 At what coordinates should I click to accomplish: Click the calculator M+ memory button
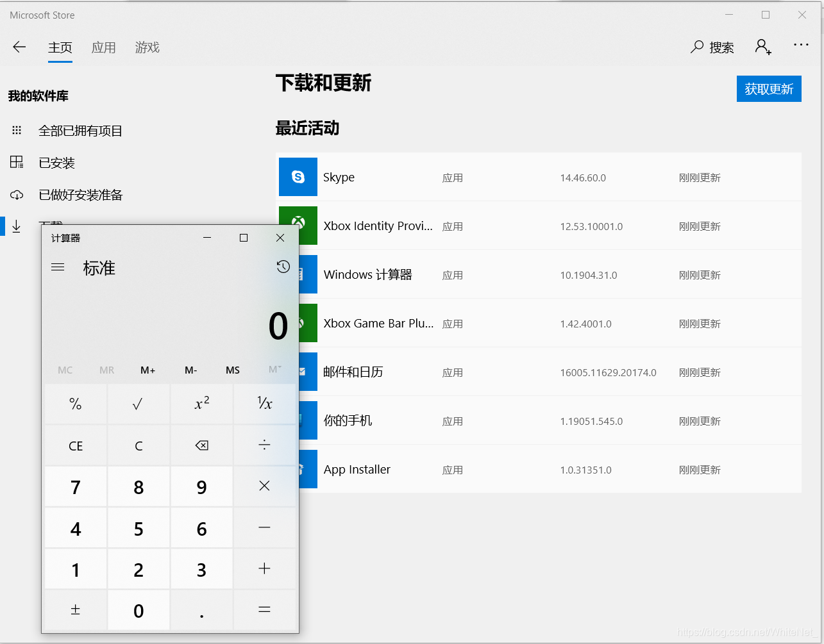[x=148, y=370]
